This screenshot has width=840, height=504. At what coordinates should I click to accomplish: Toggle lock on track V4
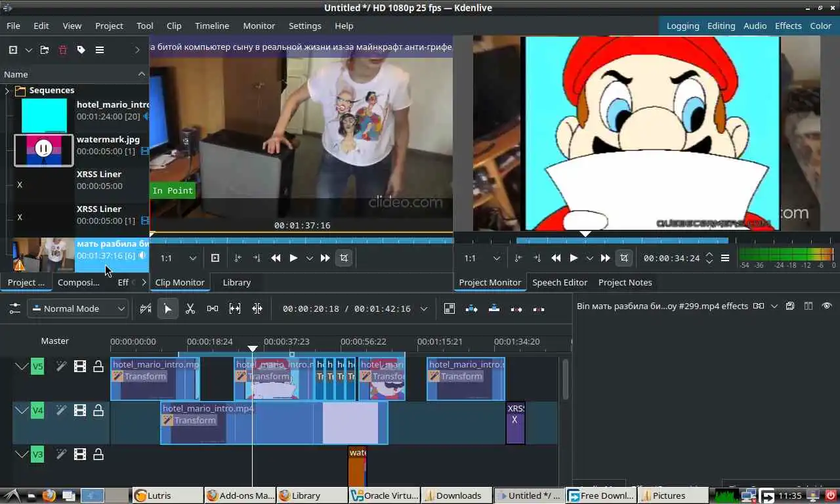coord(98,410)
